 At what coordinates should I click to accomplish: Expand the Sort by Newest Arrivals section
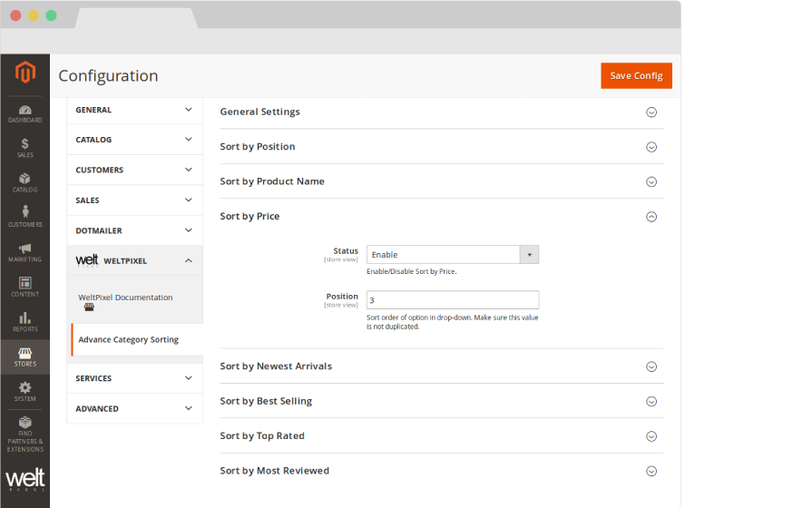pyautogui.click(x=651, y=366)
